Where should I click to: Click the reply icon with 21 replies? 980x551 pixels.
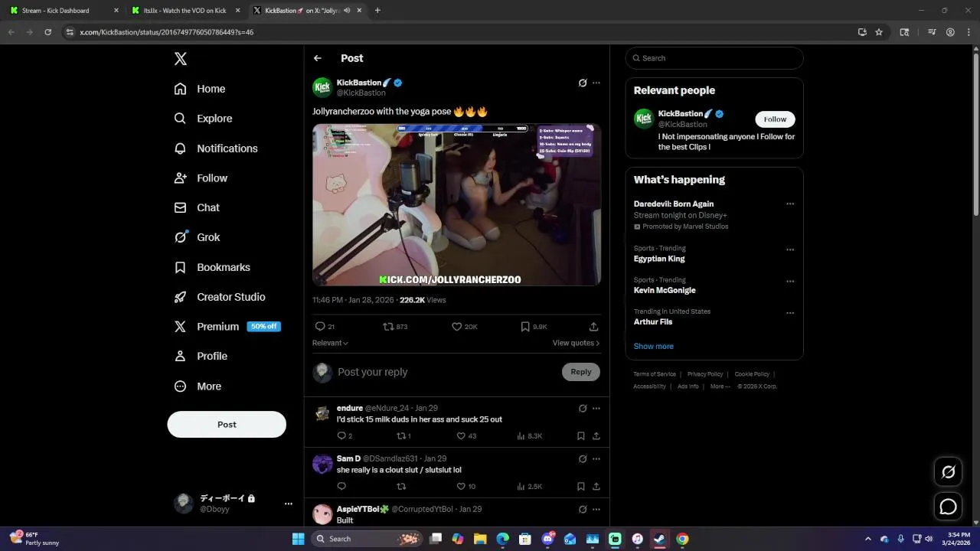coord(325,327)
